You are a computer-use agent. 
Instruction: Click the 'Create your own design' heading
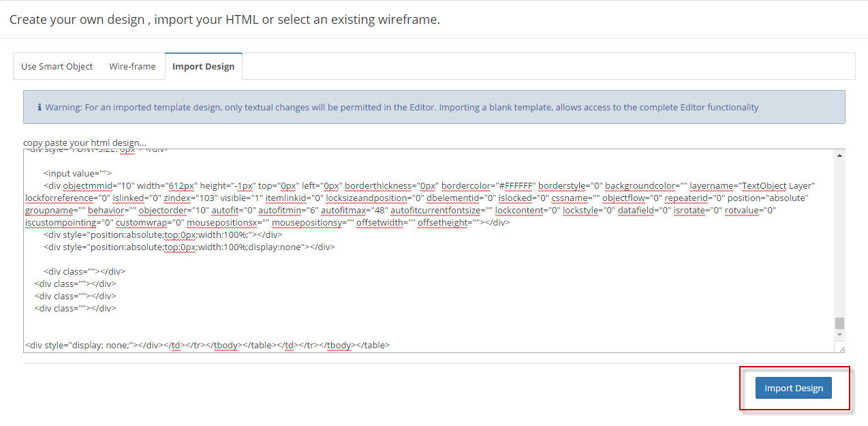coord(225,19)
